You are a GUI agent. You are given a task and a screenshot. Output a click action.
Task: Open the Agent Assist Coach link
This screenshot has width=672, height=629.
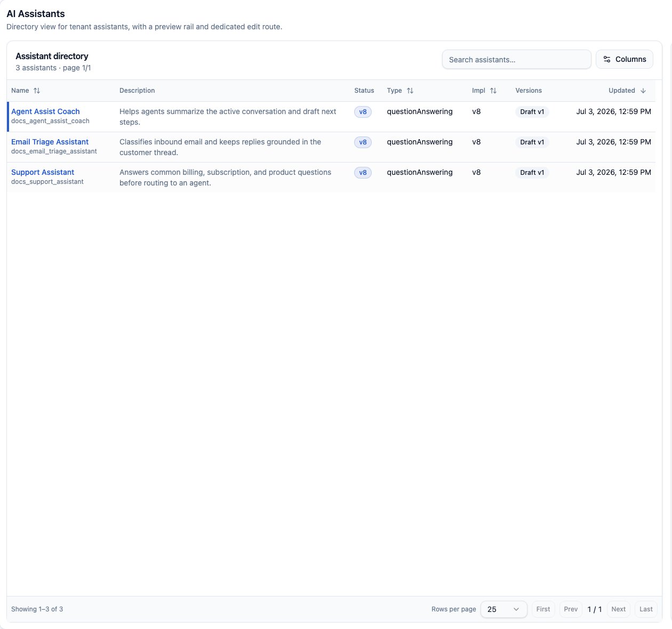pyautogui.click(x=45, y=111)
